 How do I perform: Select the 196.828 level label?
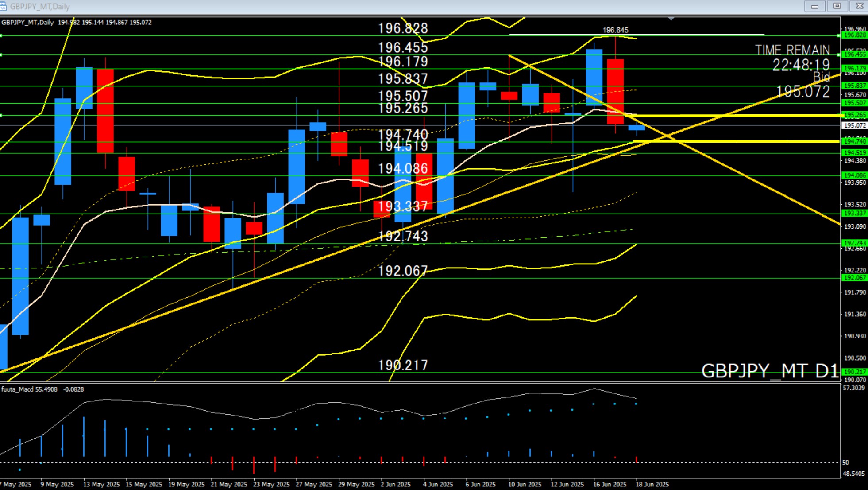pos(403,28)
